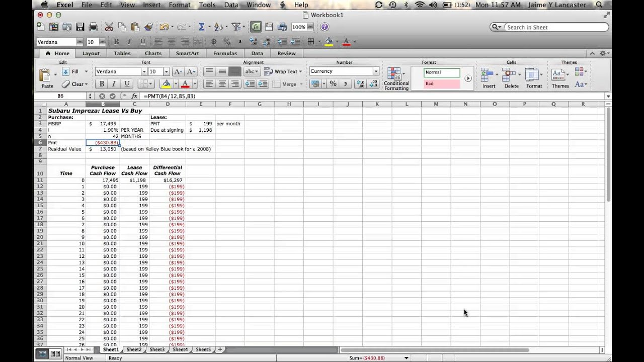Expand the cell styles gallery arrow
Image resolution: width=644 pixels, height=362 pixels.
pos(468,78)
